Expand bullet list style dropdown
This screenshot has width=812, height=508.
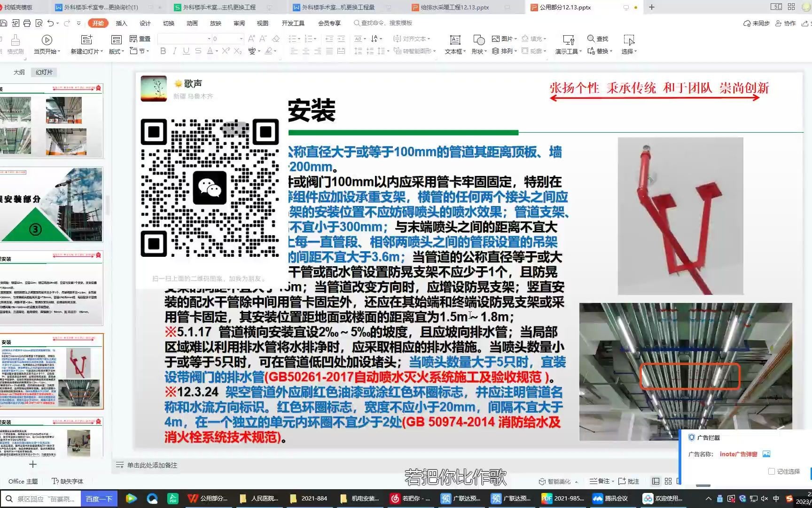(299, 39)
